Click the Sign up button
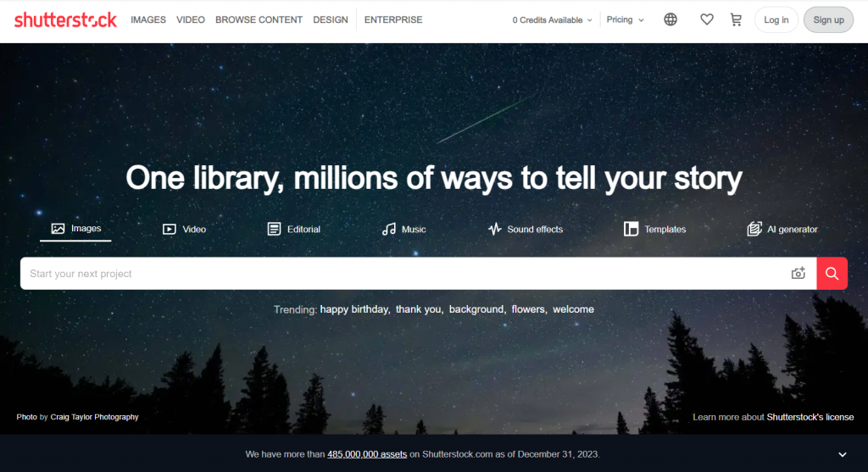 (828, 20)
